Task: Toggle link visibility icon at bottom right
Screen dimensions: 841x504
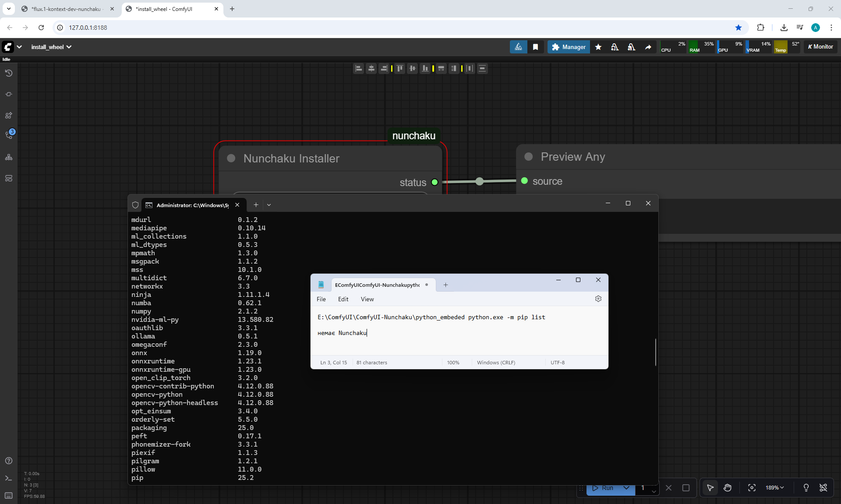Action: pyautogui.click(x=823, y=488)
